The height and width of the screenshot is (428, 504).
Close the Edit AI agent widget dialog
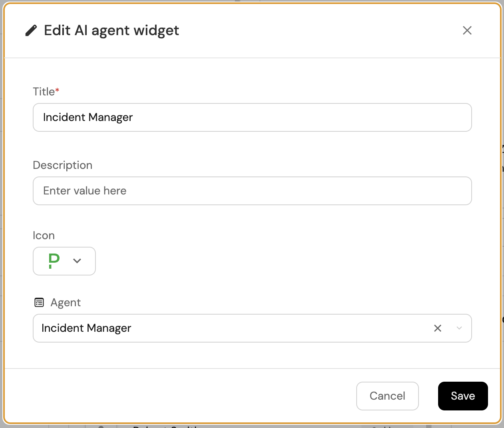467,30
